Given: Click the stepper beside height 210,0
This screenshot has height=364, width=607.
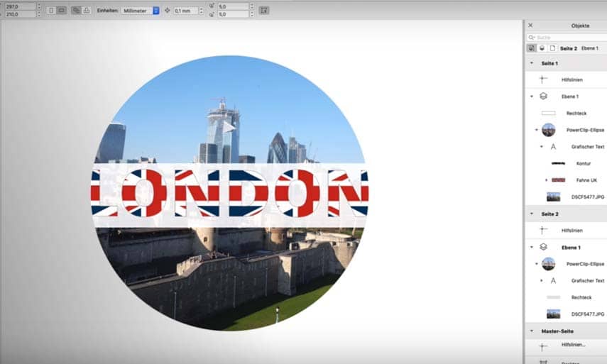Looking at the screenshot, I should [39, 14].
